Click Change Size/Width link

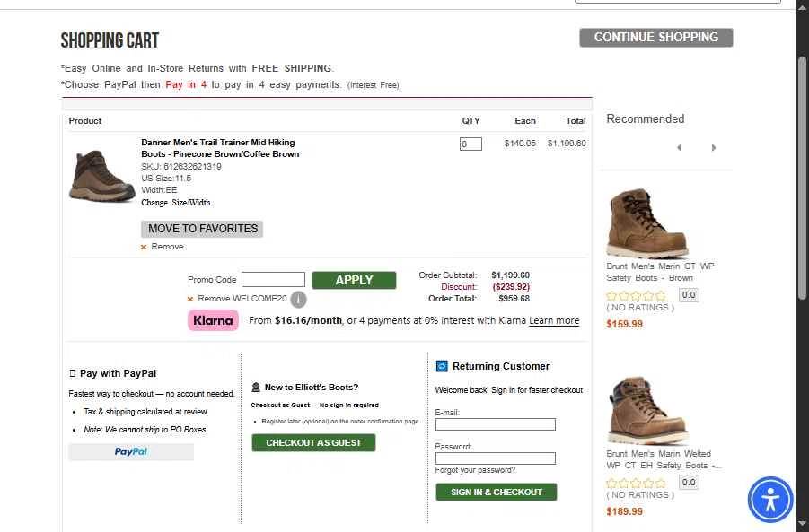pyautogui.click(x=176, y=203)
